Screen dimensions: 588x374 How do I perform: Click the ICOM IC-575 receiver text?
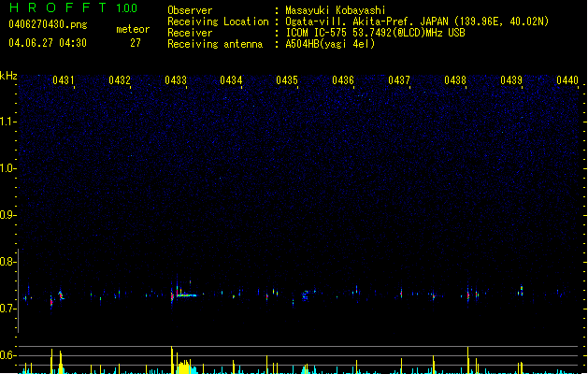click(x=375, y=33)
